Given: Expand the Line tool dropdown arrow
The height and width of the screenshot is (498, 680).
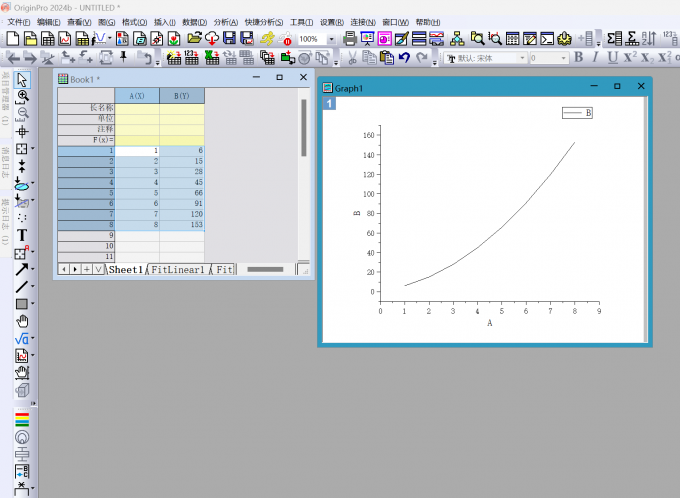Looking at the screenshot, I should (x=33, y=286).
